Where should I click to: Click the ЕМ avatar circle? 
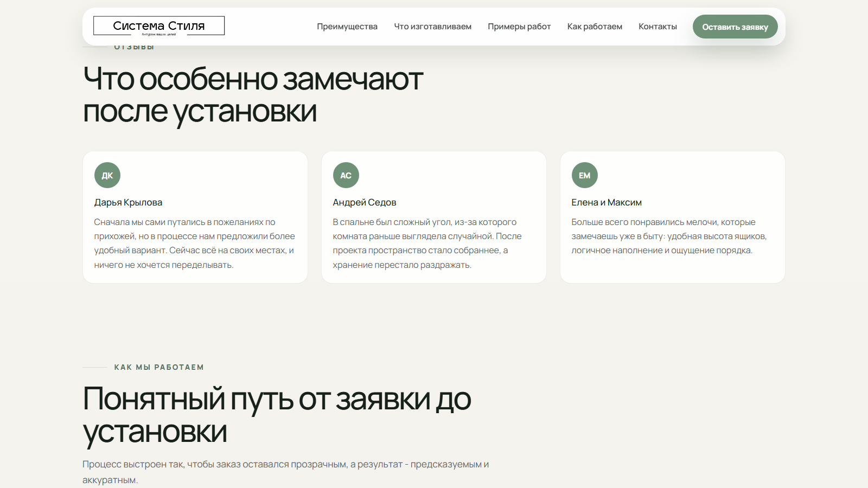coord(585,175)
